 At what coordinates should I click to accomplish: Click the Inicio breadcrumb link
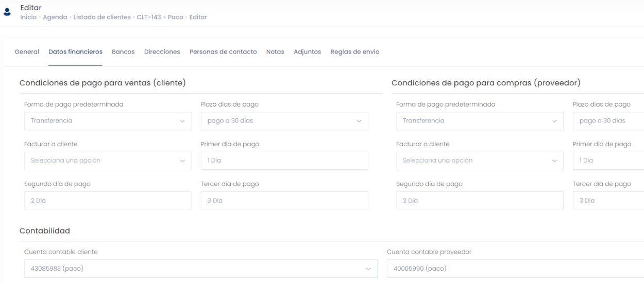(28, 17)
